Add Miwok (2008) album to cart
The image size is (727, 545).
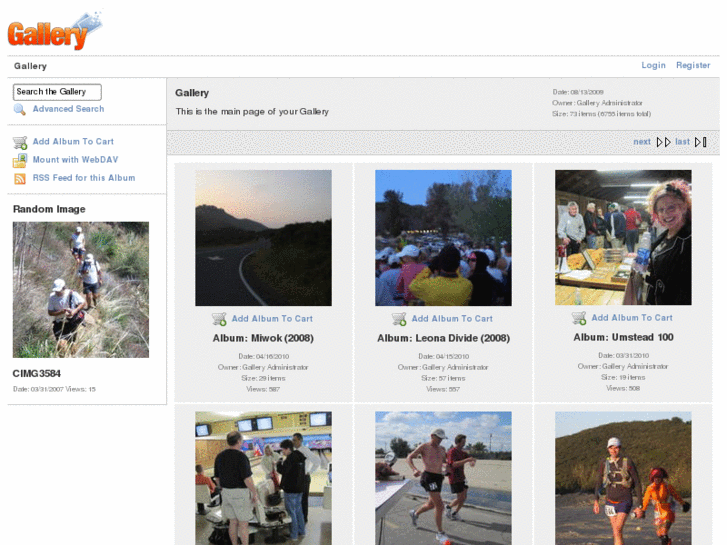point(272,319)
